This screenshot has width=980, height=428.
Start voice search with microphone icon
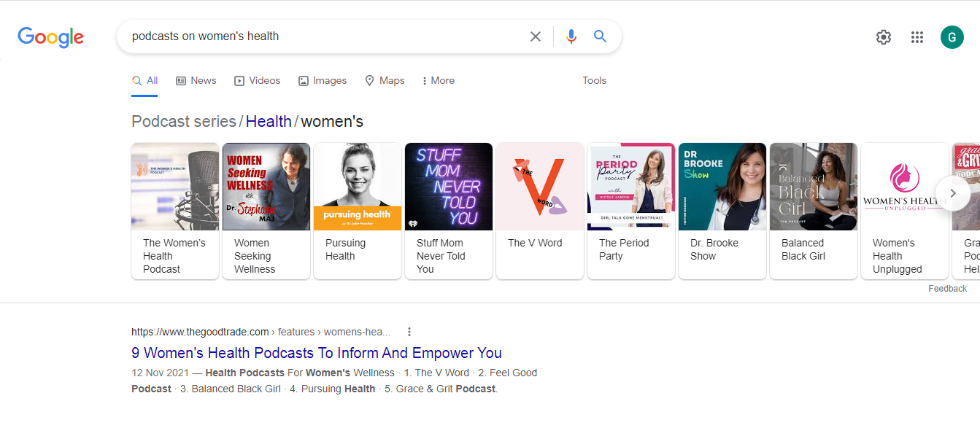pyautogui.click(x=571, y=36)
